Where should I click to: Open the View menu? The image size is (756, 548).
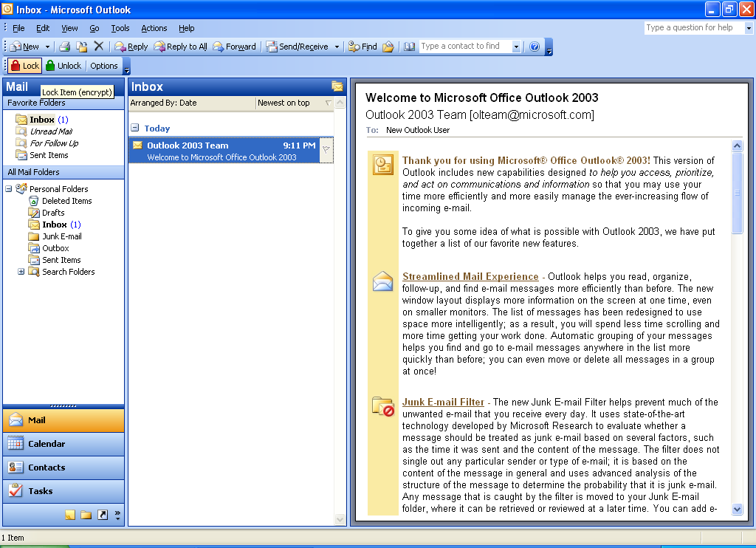tap(69, 28)
